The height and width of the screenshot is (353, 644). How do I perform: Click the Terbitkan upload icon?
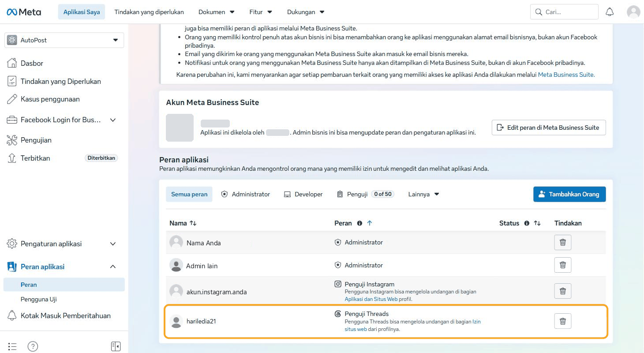(12, 158)
